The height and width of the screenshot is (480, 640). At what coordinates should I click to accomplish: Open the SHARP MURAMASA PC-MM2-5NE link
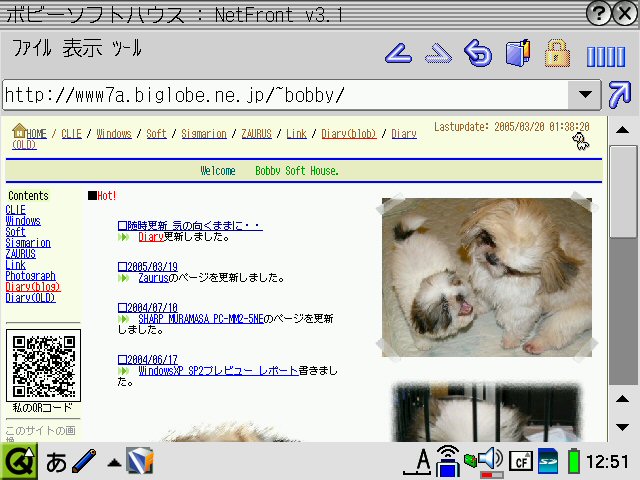(x=214, y=319)
